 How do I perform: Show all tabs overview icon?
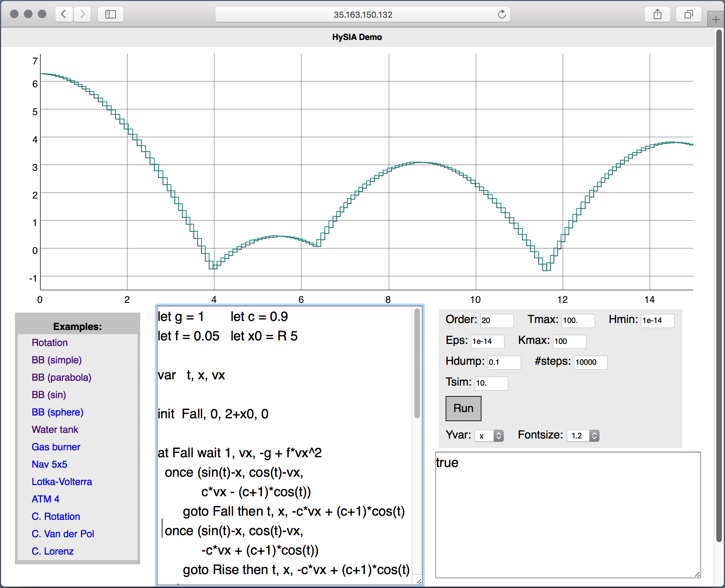point(688,14)
